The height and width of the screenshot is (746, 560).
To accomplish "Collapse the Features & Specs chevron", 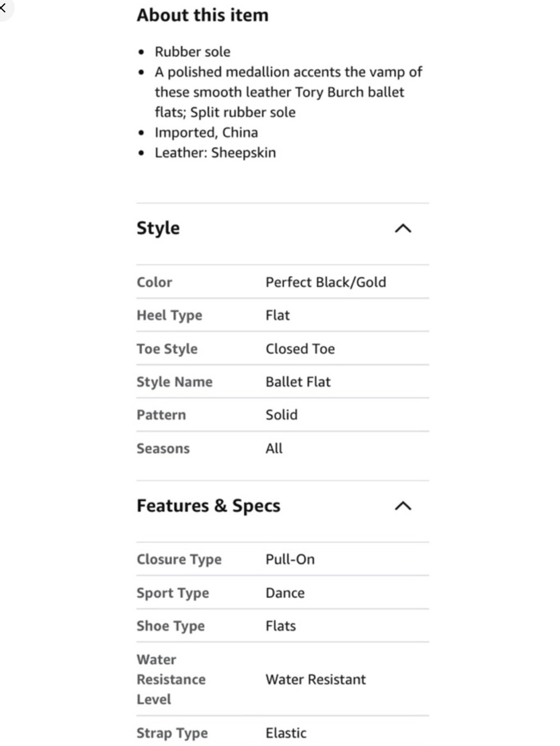I will click(403, 506).
